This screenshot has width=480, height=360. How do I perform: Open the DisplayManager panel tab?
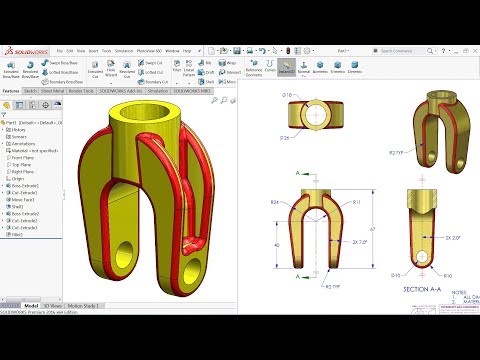(x=57, y=105)
